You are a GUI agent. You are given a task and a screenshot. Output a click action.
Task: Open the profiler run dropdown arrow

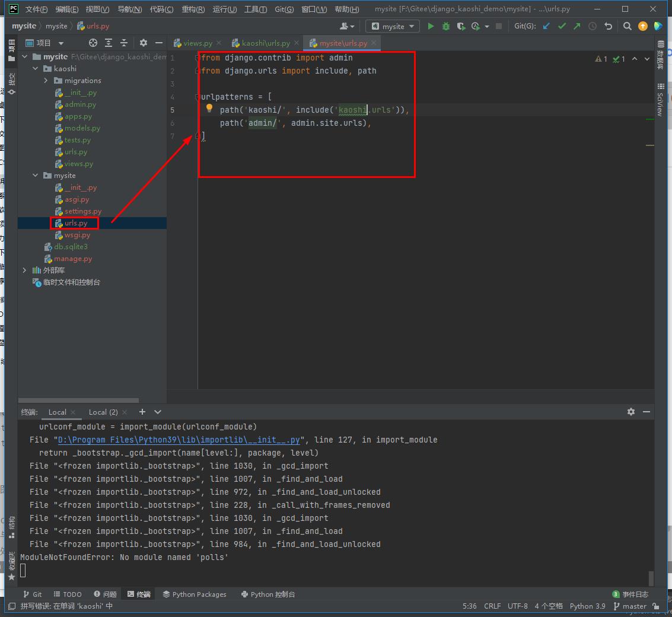(487, 27)
